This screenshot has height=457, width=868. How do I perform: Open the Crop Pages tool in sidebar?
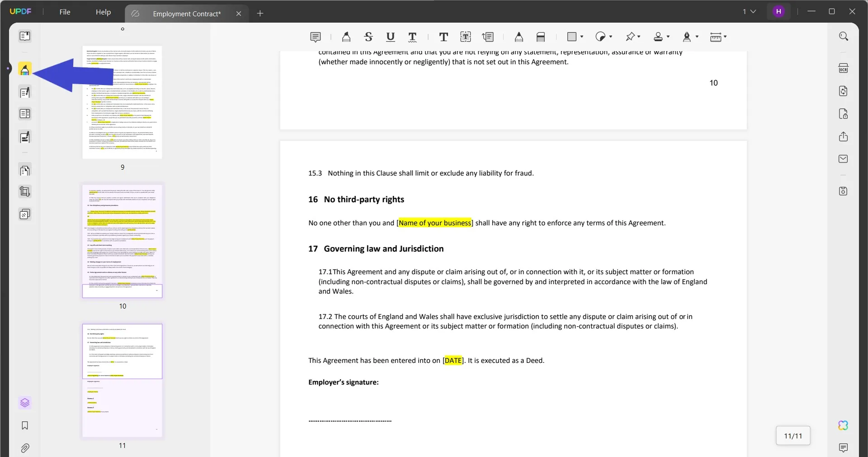click(x=25, y=192)
